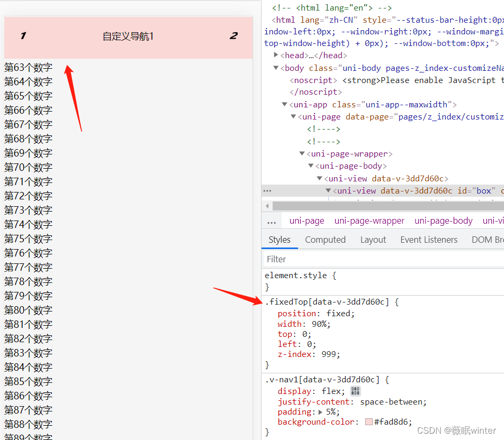Open the three-dot actions on the selected DOM row
Viewport: 504px width, 440px height.
point(267,191)
